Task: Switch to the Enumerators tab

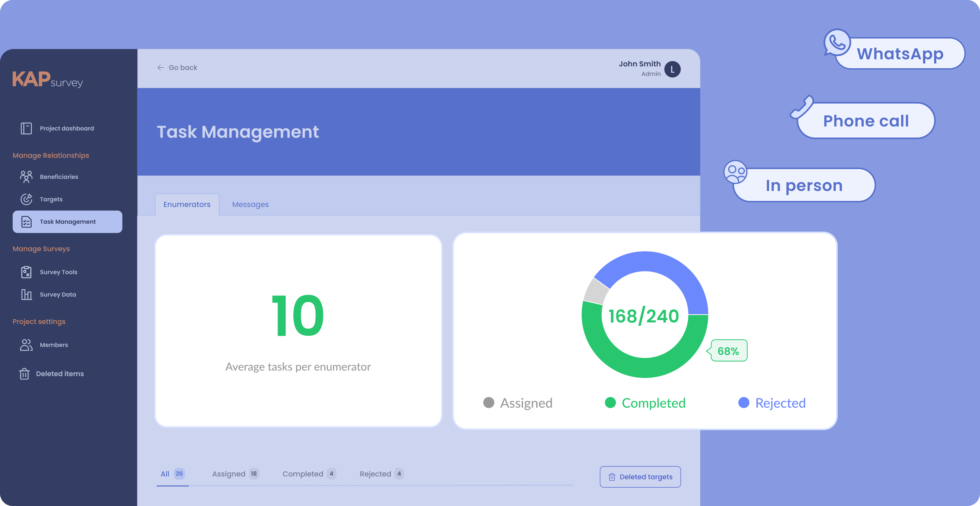Action: coord(187,204)
